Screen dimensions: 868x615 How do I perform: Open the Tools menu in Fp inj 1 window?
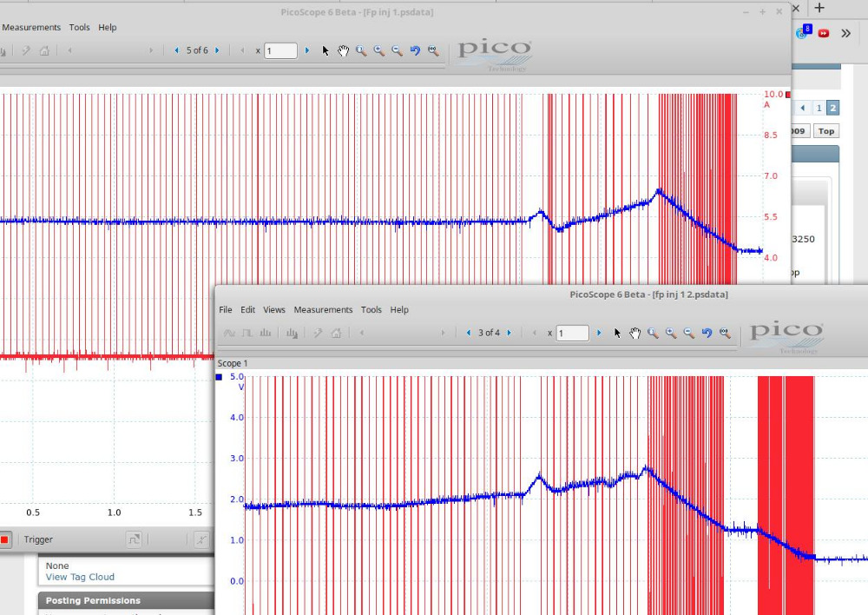click(79, 28)
